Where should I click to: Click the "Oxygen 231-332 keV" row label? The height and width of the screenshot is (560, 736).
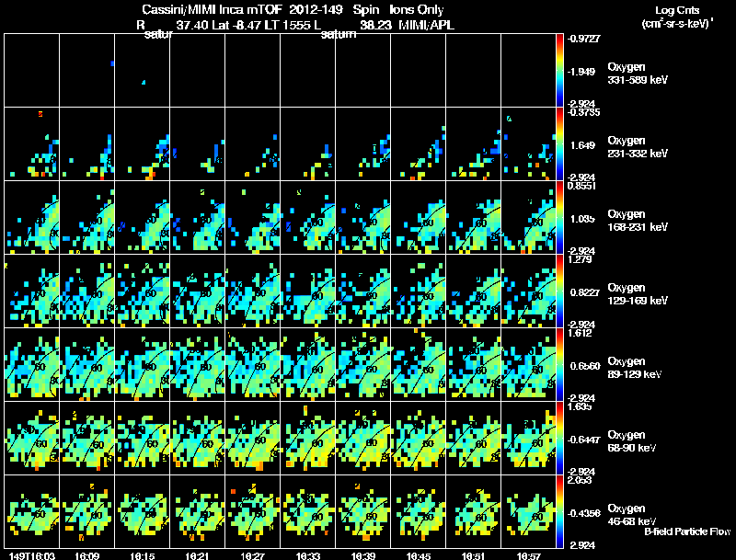tap(638, 147)
